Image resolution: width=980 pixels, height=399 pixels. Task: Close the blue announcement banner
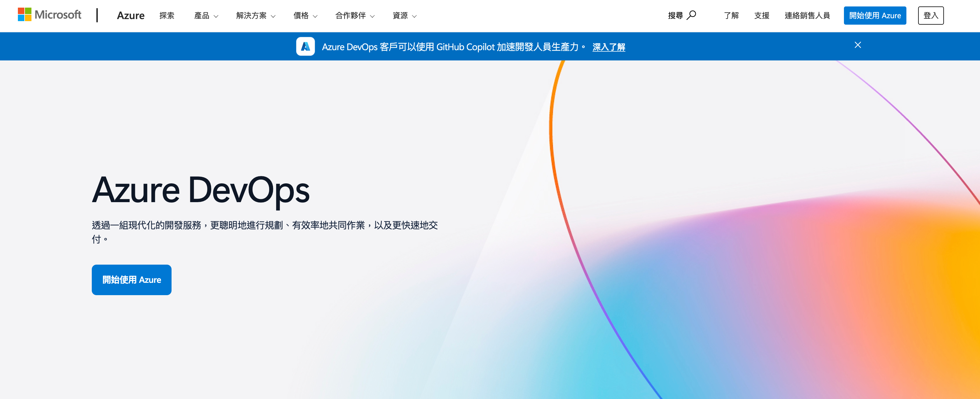tap(857, 45)
